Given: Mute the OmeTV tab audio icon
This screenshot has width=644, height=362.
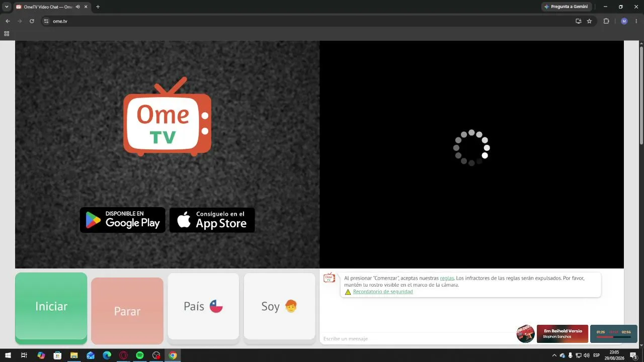Looking at the screenshot, I should point(78,7).
